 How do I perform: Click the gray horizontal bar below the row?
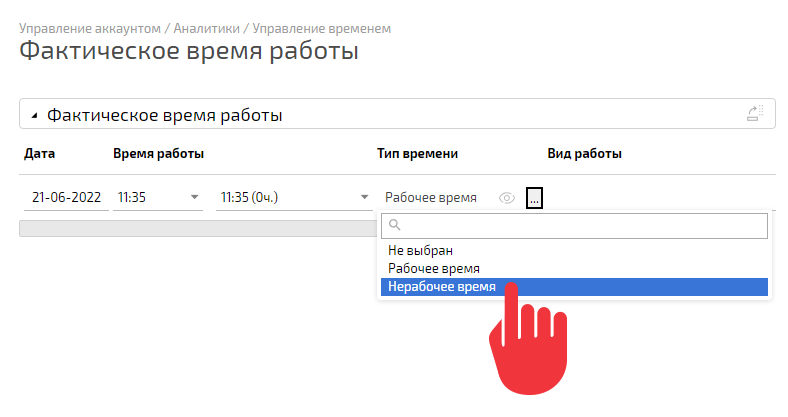(199, 229)
